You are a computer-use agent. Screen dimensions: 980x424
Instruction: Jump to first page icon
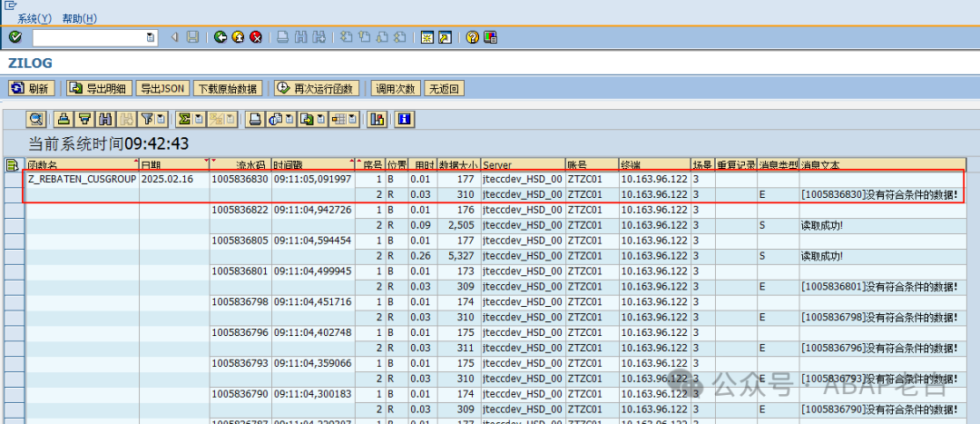pos(347,37)
